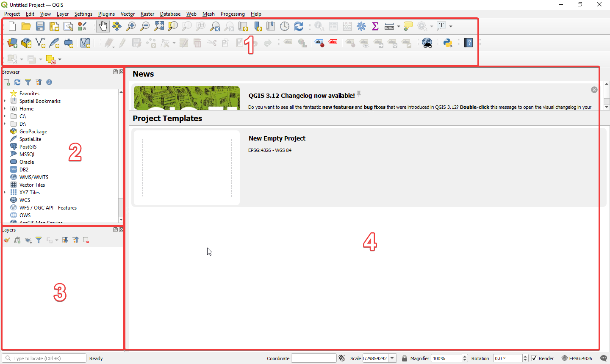Expand the C:\ drive tree node
This screenshot has width=610, height=364.
pyautogui.click(x=5, y=116)
